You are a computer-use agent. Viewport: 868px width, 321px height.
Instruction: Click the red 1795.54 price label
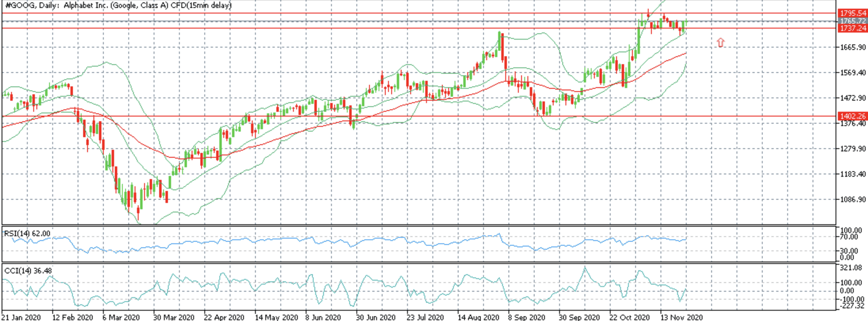pyautogui.click(x=853, y=13)
